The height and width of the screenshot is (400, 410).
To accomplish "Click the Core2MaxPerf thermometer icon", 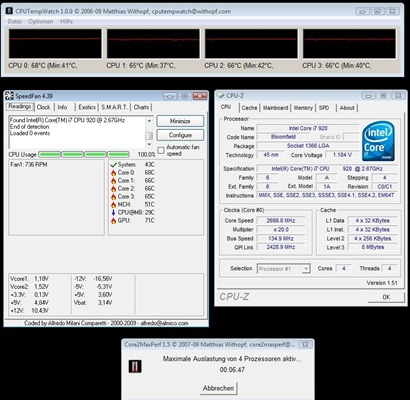I will point(135,366).
